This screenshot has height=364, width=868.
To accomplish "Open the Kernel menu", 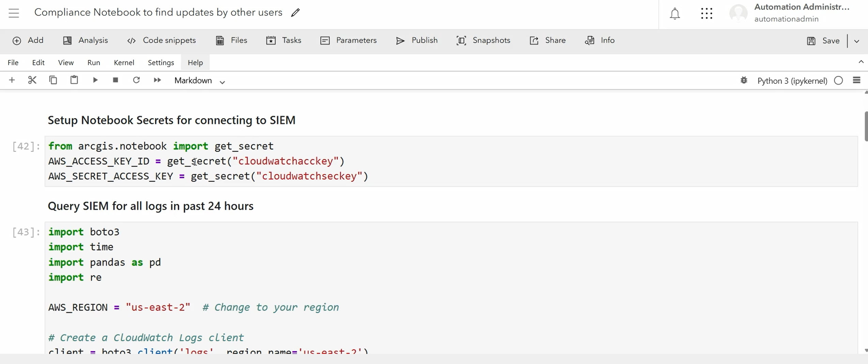I will click(x=124, y=63).
